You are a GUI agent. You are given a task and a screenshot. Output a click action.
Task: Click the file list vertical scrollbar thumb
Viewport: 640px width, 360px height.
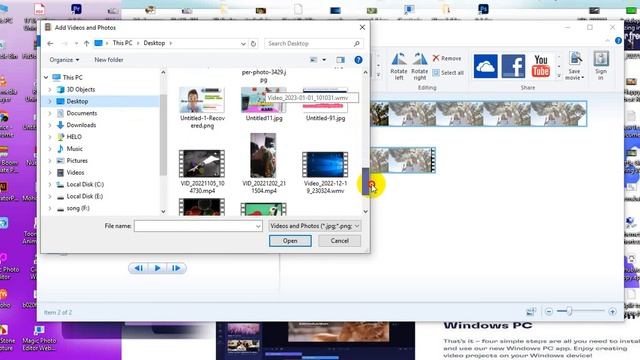pyautogui.click(x=365, y=180)
